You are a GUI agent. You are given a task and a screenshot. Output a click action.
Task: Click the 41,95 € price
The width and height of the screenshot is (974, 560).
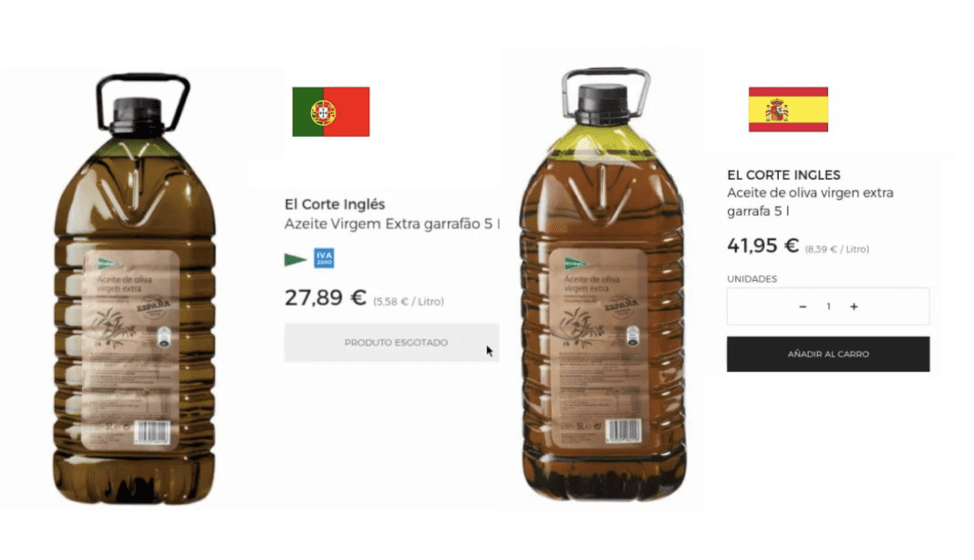pyautogui.click(x=762, y=245)
